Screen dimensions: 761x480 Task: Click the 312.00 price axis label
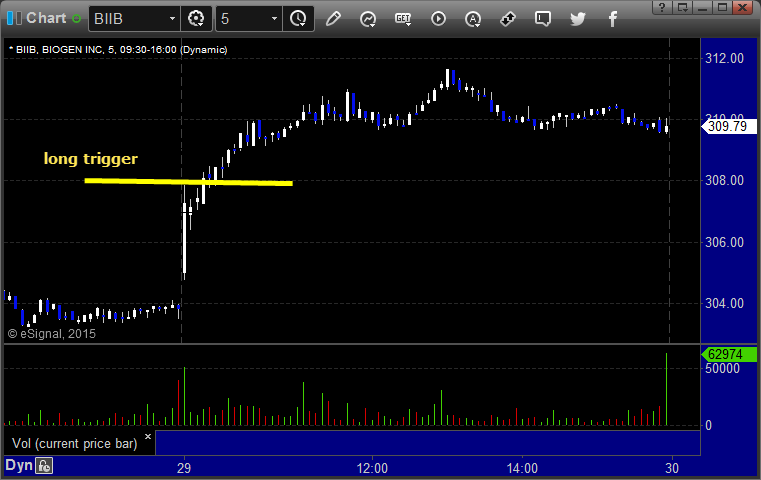pyautogui.click(x=724, y=58)
